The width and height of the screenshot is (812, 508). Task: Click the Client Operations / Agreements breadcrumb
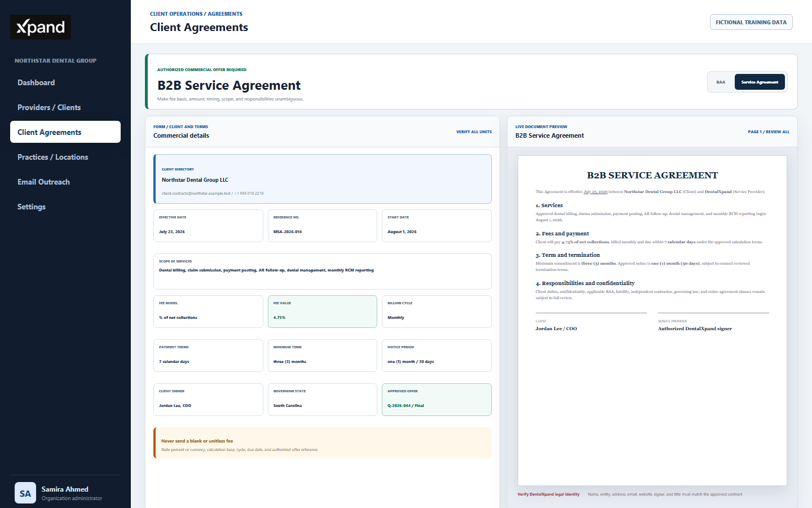[x=196, y=14]
